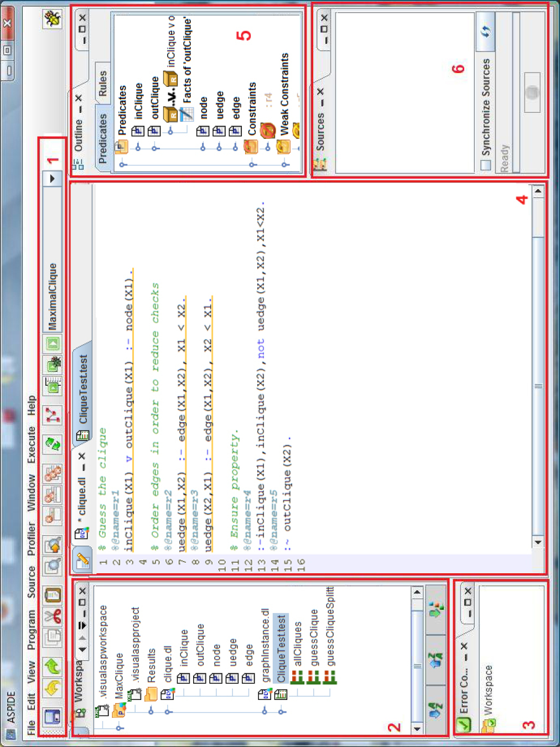Click the green redo arrow icon
This screenshot has height=747, width=560.
click(53, 666)
